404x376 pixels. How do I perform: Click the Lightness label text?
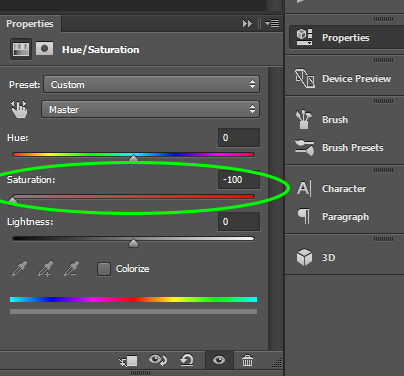[30, 222]
